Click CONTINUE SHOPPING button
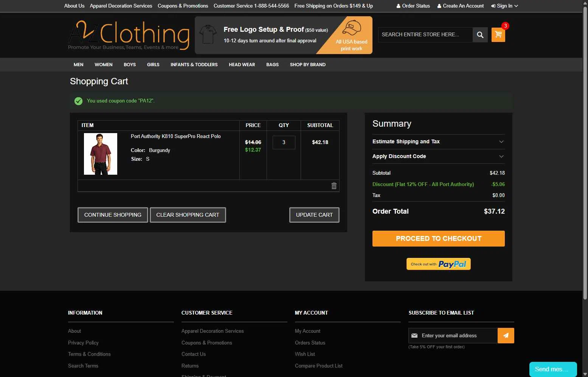Viewport: 588px width, 377px height. click(113, 215)
